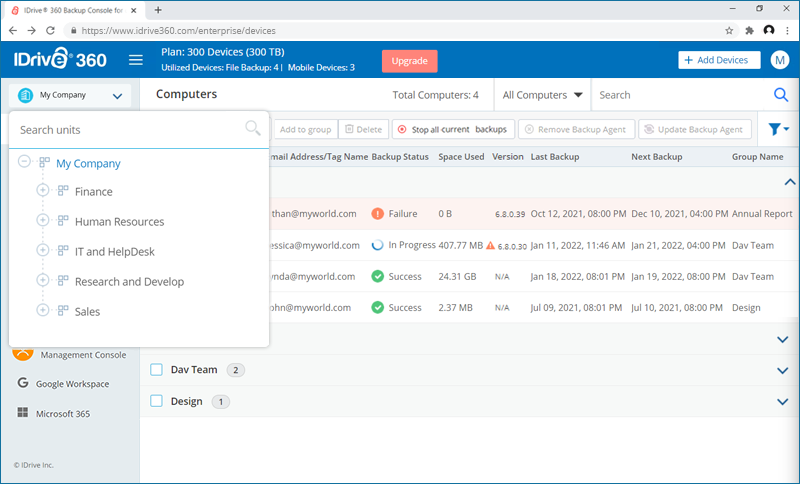Click the Success checkmark for john row
Screen dimensions: 800x484
[377, 308]
